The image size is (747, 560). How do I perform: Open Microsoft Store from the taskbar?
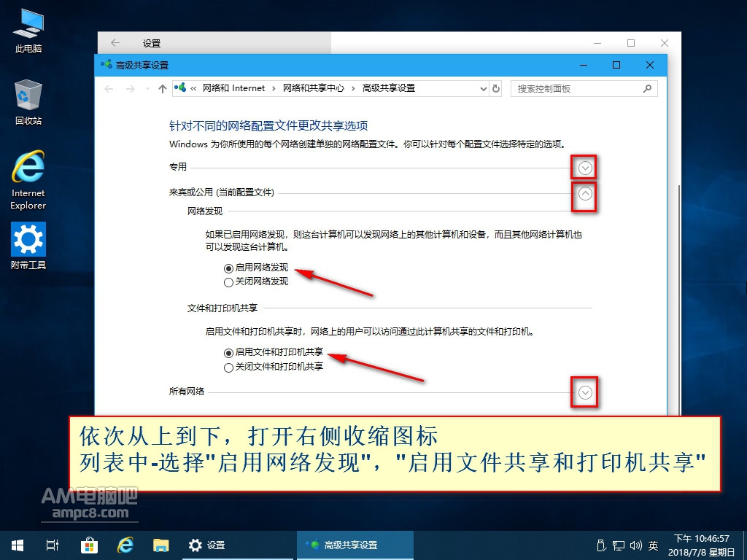pos(88,545)
